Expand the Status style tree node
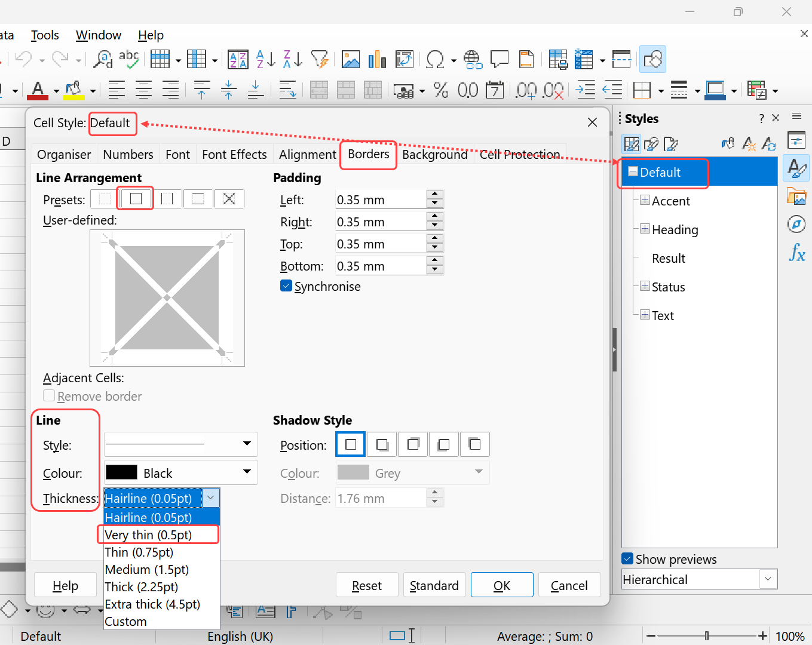The width and height of the screenshot is (812, 645). click(x=645, y=286)
